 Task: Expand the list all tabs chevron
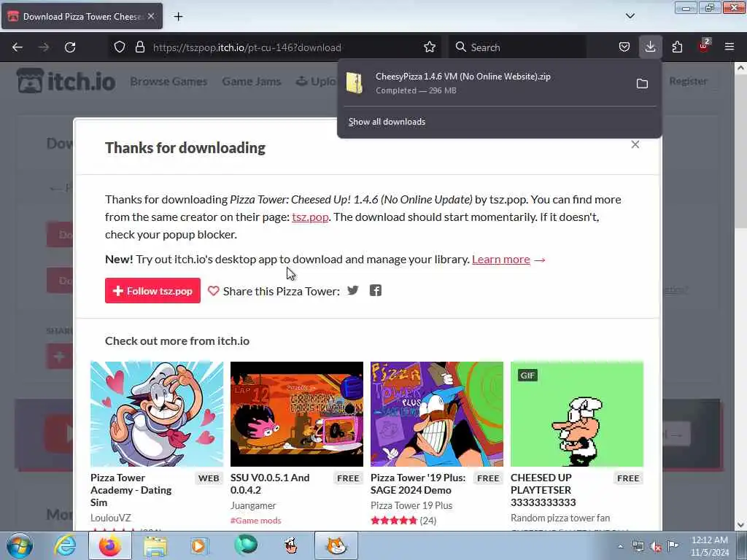coord(630,16)
